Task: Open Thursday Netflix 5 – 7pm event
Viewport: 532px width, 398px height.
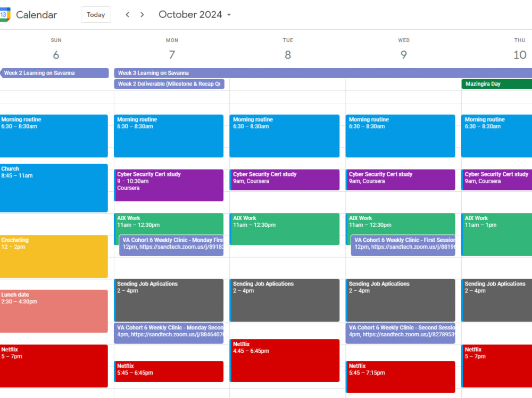Action: [497, 366]
